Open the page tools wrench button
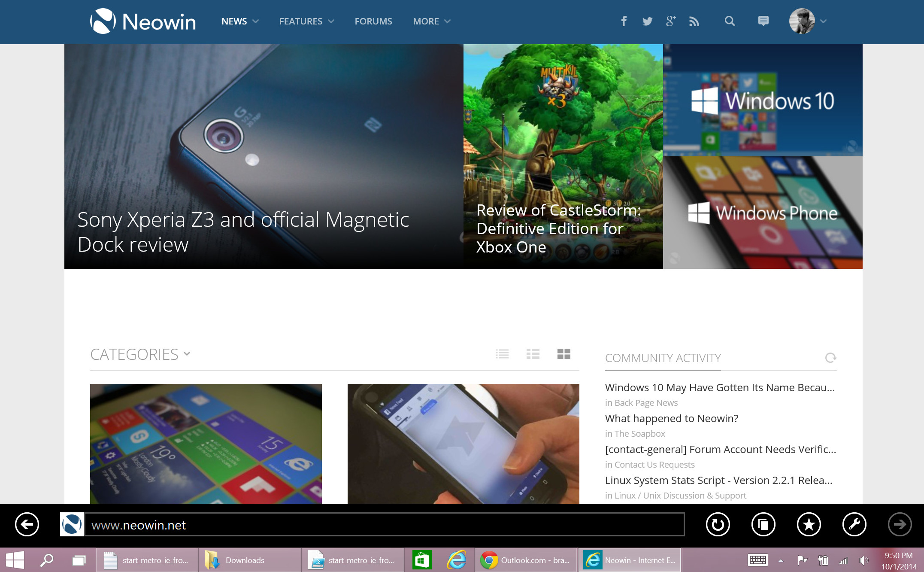 coord(854,524)
